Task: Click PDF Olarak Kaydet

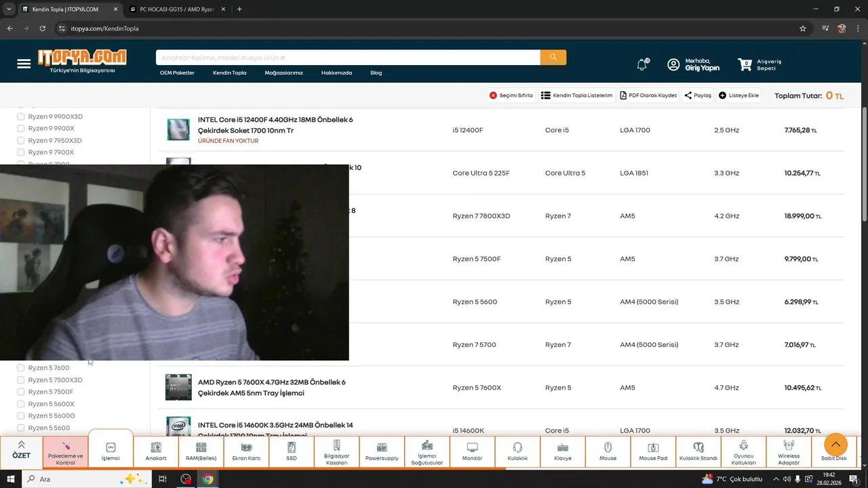Action: pos(648,96)
